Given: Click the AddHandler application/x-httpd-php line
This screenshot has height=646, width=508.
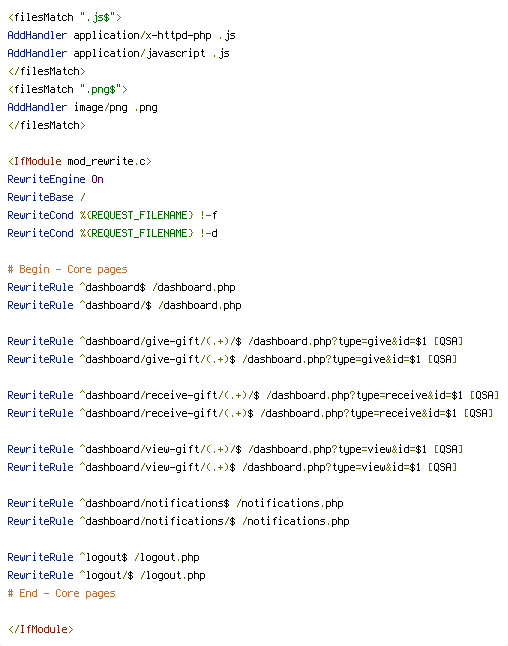Looking at the screenshot, I should point(122,35).
